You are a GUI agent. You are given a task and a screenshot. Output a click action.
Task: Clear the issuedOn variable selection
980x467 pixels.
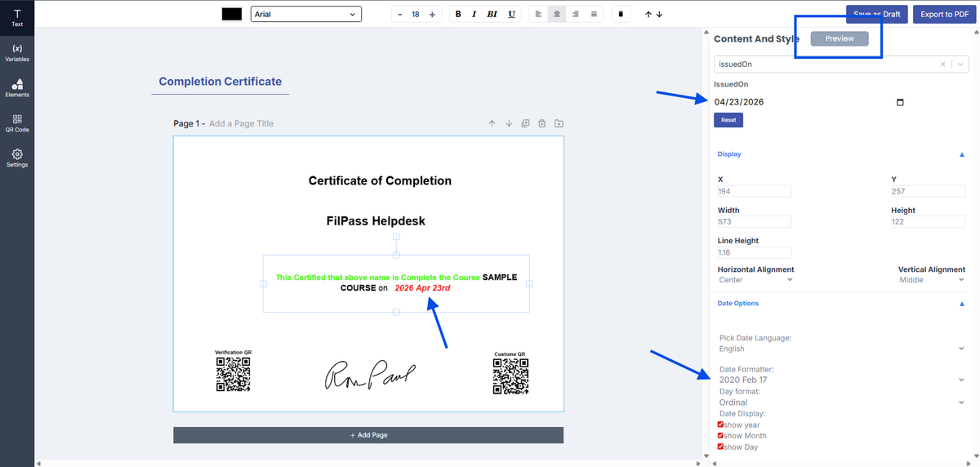pos(942,64)
